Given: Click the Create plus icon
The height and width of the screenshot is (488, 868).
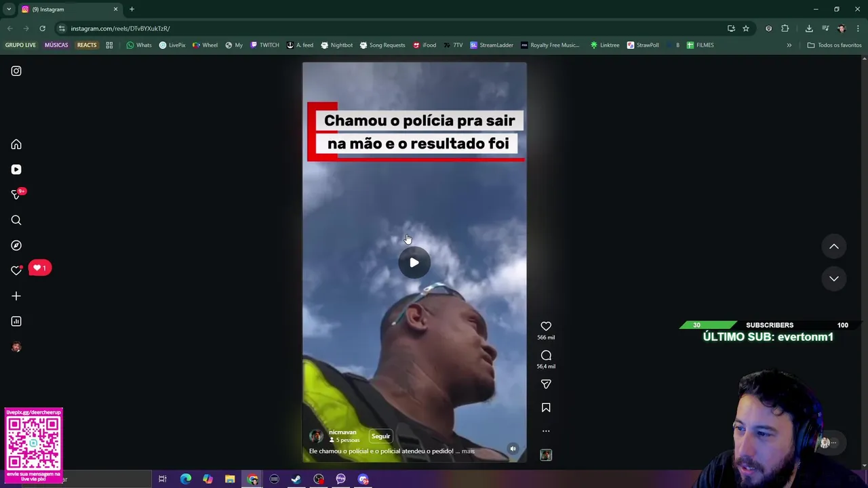Looking at the screenshot, I should pyautogui.click(x=16, y=296).
